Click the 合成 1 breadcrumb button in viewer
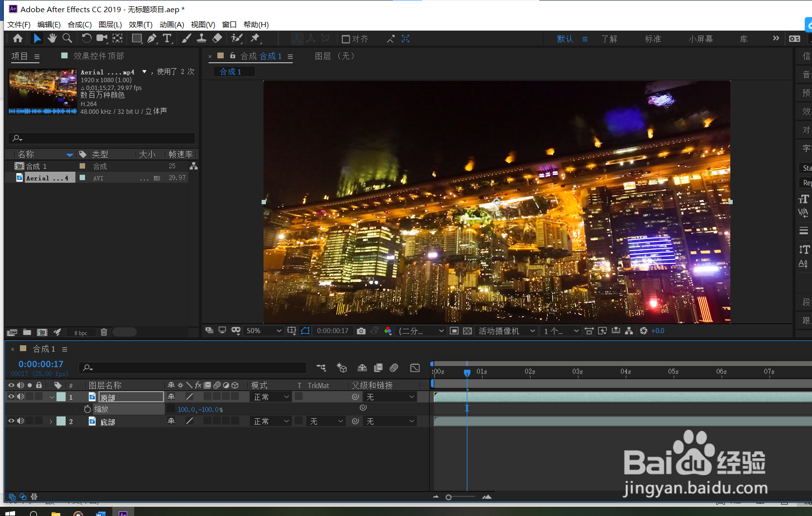This screenshot has height=516, width=812. point(234,71)
